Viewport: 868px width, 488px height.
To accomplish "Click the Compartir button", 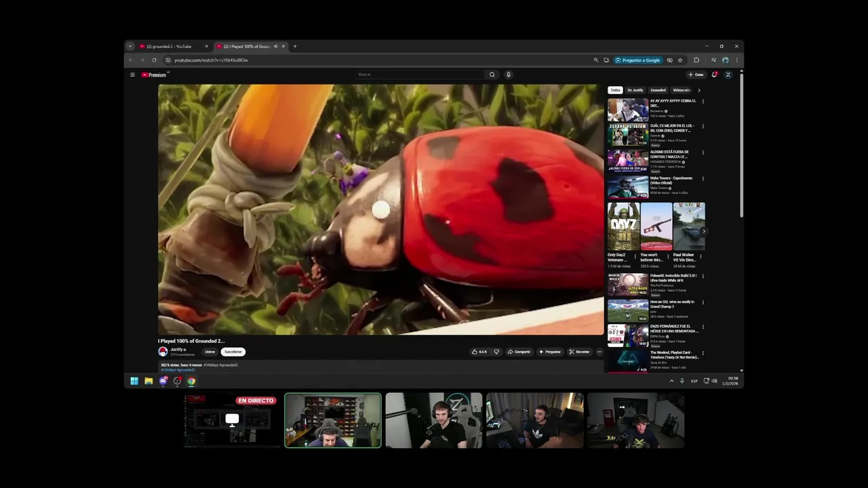I will (x=519, y=352).
